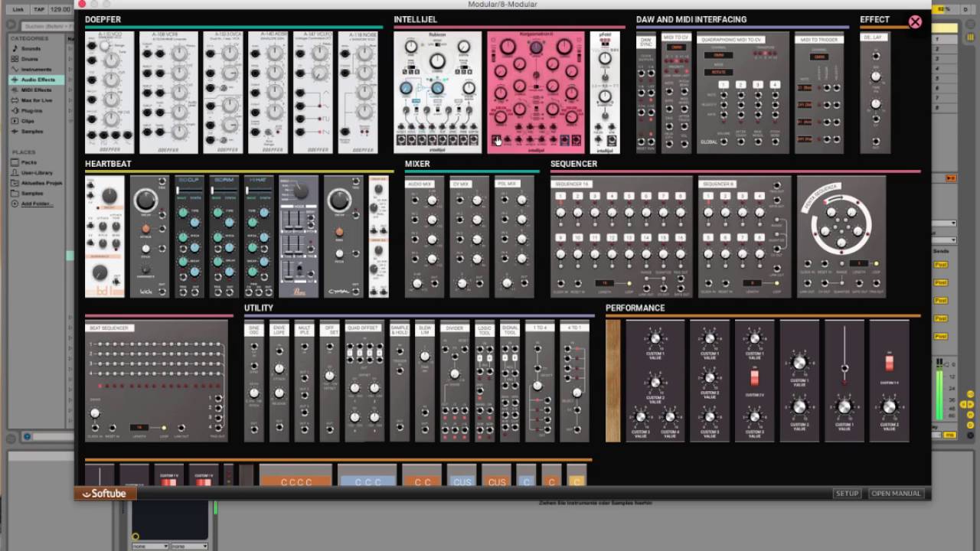This screenshot has height=551, width=980.
Task: Close the module browser with pink X
Action: (x=915, y=22)
